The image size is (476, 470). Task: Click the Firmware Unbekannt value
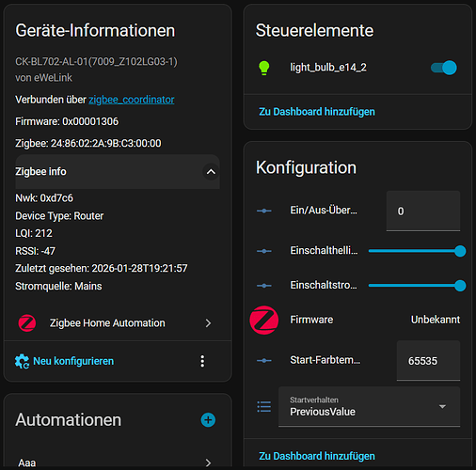pyautogui.click(x=436, y=320)
